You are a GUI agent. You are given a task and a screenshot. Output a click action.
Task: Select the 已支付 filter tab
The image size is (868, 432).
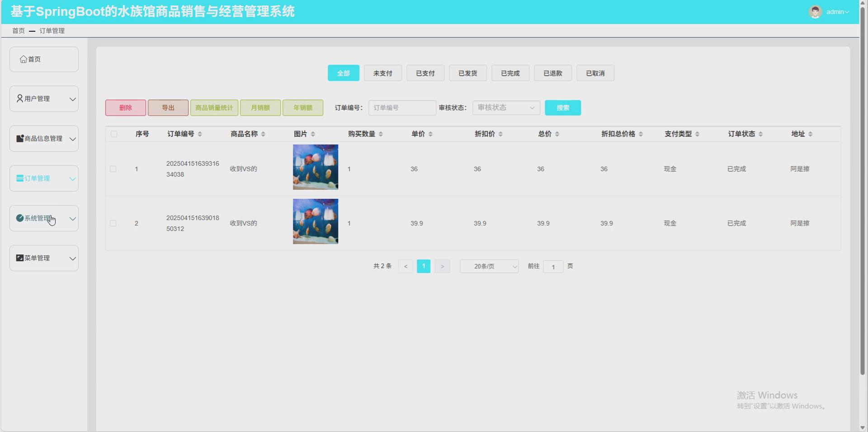click(x=425, y=73)
